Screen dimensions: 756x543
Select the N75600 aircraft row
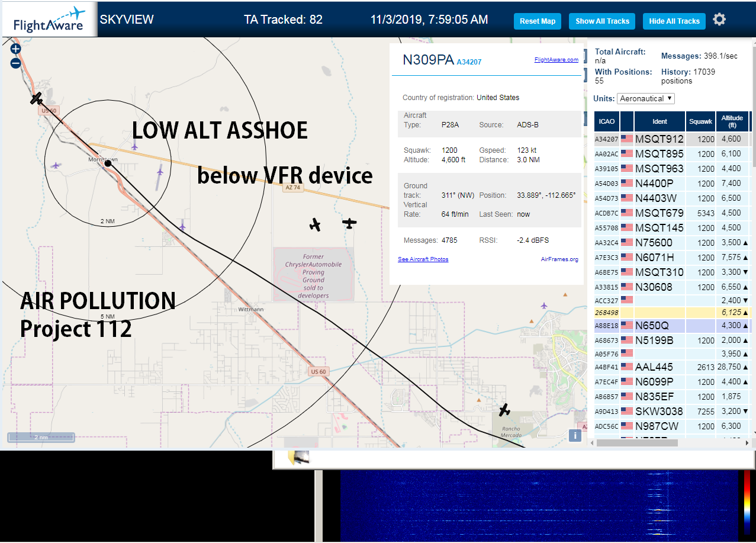673,243
